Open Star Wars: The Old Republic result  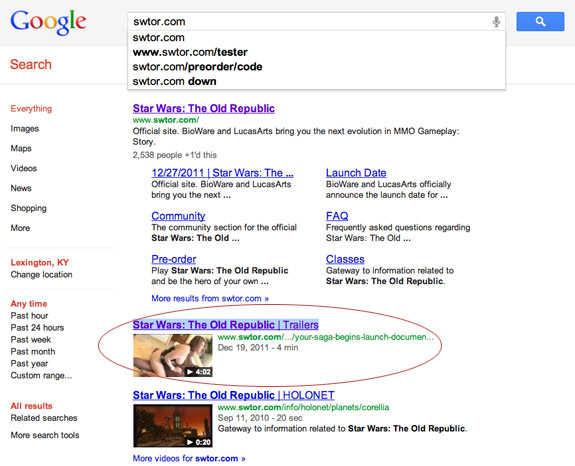(204, 109)
